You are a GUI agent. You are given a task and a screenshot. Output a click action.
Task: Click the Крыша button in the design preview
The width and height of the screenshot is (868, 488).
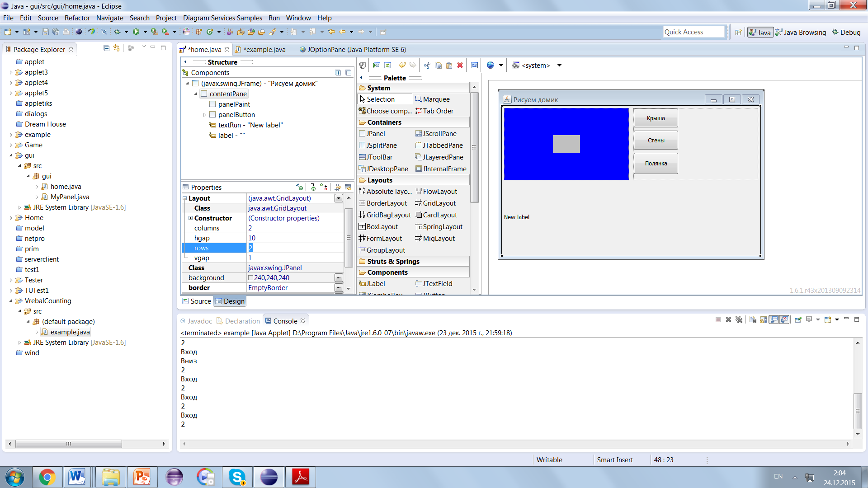pos(656,118)
